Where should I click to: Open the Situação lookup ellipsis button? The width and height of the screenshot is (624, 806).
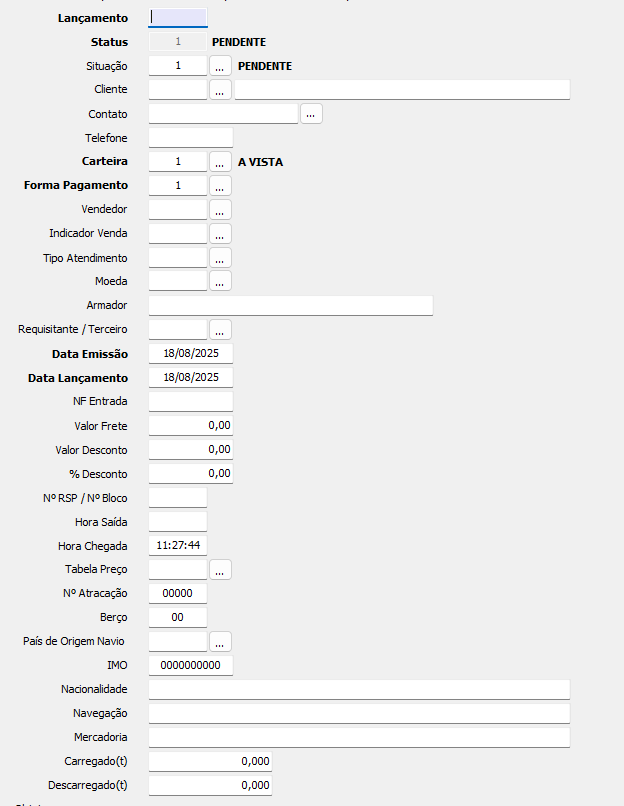[x=220, y=66]
